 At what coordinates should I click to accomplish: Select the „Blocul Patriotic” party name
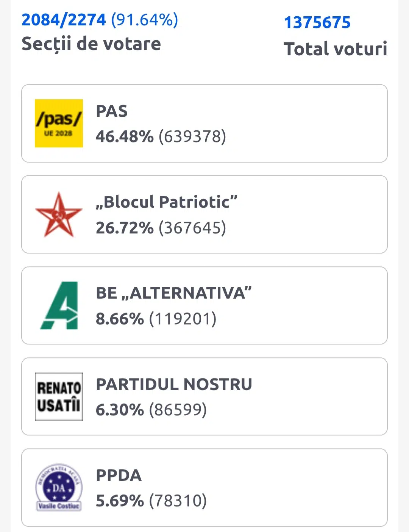pos(167,202)
